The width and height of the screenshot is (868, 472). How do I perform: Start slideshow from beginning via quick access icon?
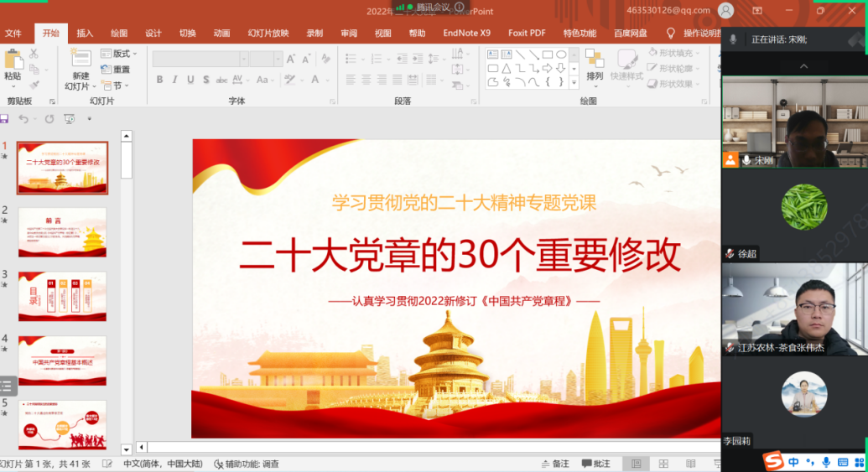tap(69, 119)
